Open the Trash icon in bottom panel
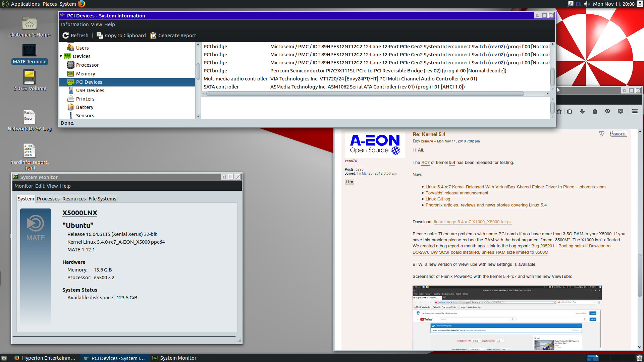This screenshot has height=362, width=644. tap(639, 358)
